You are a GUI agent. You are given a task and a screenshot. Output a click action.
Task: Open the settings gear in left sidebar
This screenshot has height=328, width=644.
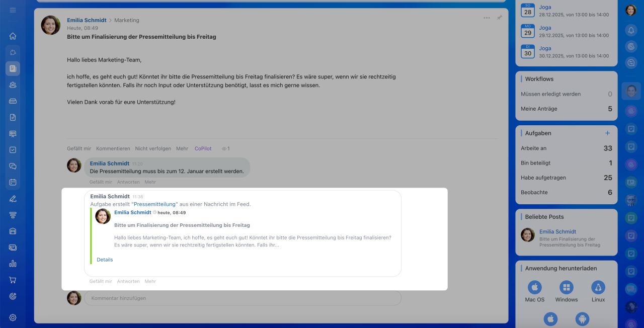pyautogui.click(x=13, y=317)
